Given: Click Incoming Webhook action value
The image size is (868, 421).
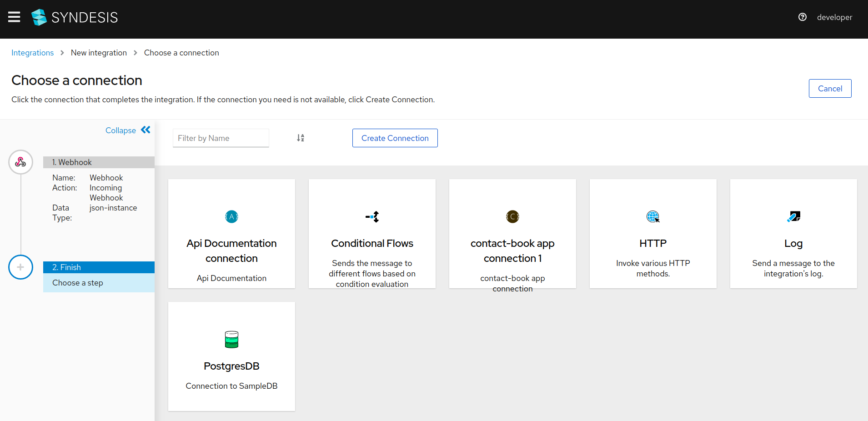Looking at the screenshot, I should (106, 193).
